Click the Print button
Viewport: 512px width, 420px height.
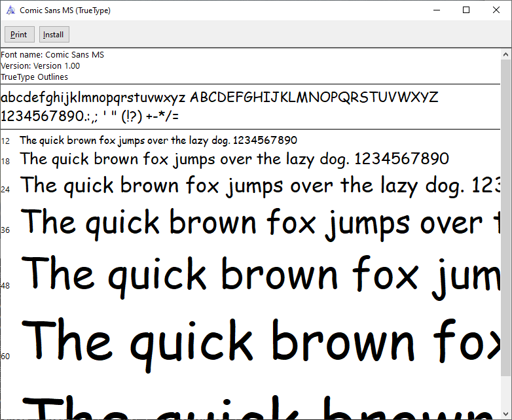point(19,35)
